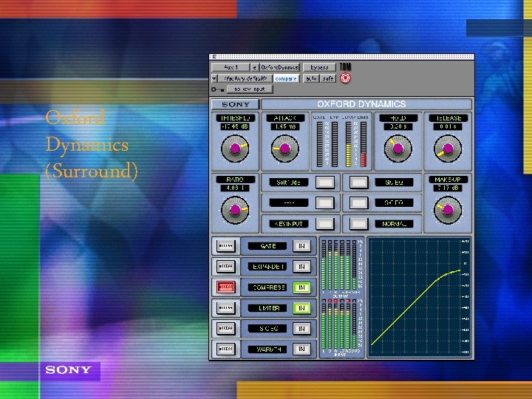This screenshot has height=399, width=532.
Task: Click the LIMITER section label
Action: (267, 308)
